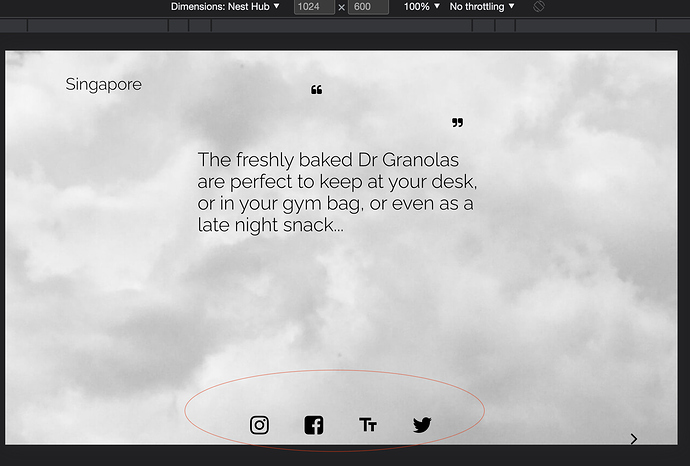Click the × separator between dimension fields
Image resolution: width=690 pixels, height=466 pixels.
341,7
